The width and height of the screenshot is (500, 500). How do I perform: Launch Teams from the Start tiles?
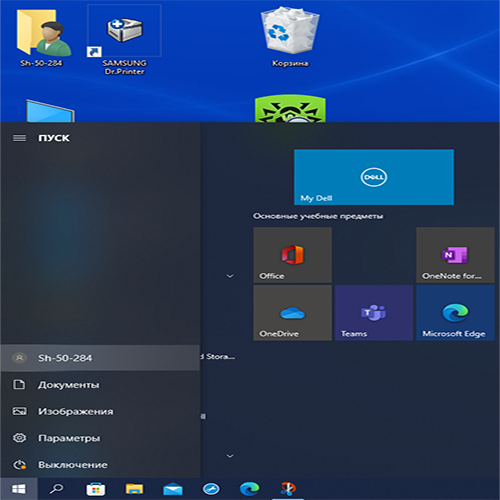[x=374, y=313]
